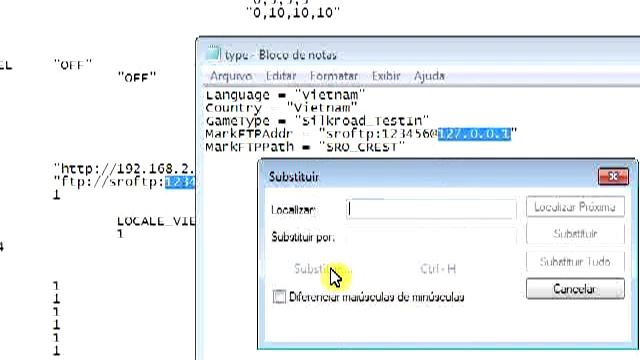Open the Ajuda menu
This screenshot has width=640, height=360.
point(429,76)
